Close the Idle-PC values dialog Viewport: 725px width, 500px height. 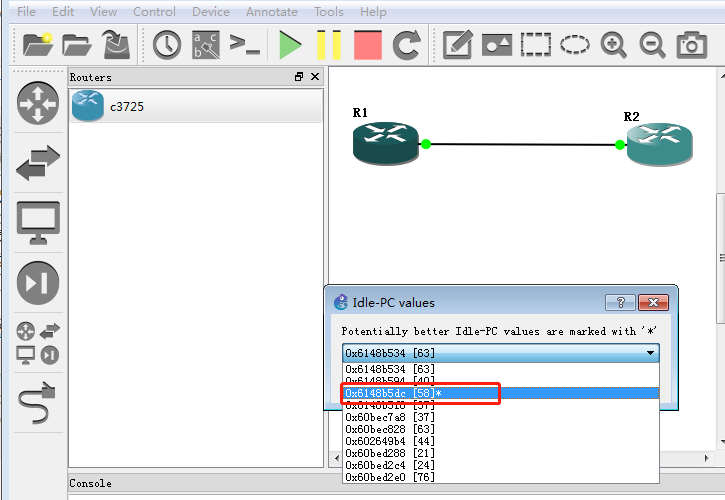[653, 302]
